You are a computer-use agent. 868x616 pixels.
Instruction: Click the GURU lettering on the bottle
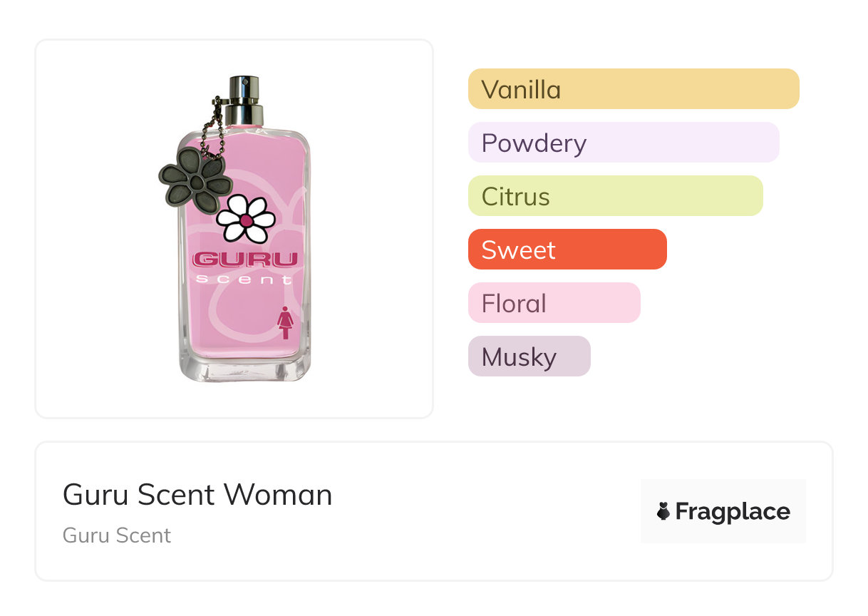[245, 259]
